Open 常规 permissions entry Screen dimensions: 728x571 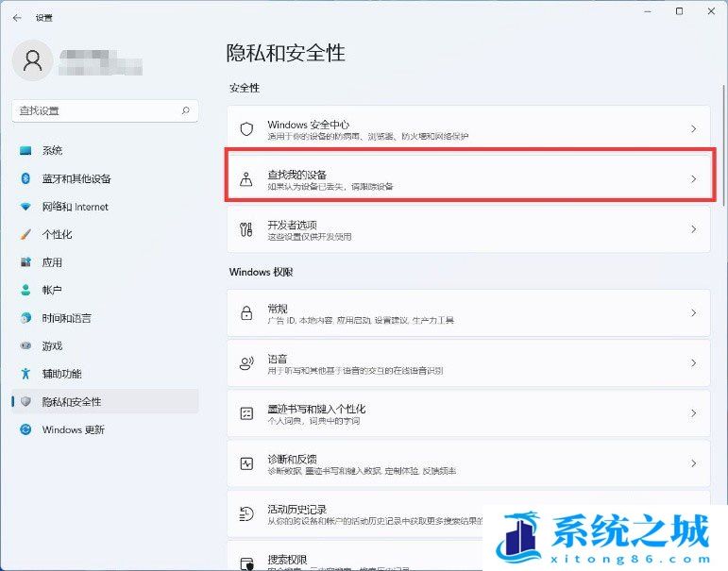(x=469, y=313)
